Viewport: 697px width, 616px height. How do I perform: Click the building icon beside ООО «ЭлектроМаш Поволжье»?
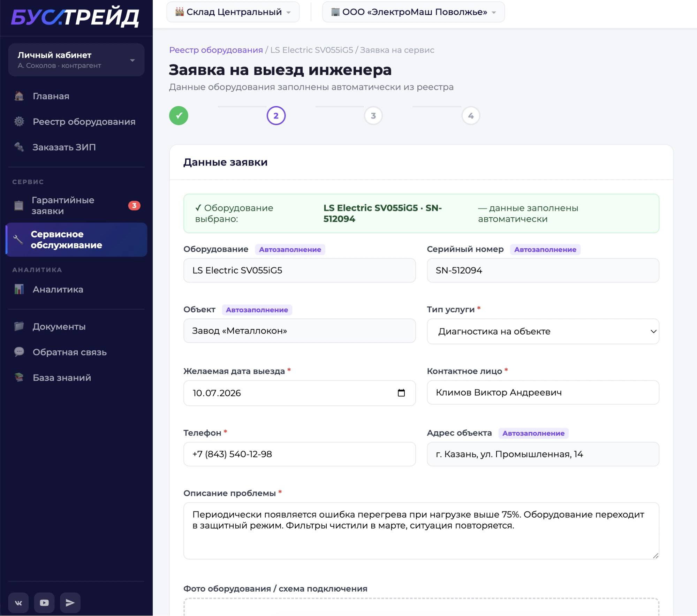(335, 12)
